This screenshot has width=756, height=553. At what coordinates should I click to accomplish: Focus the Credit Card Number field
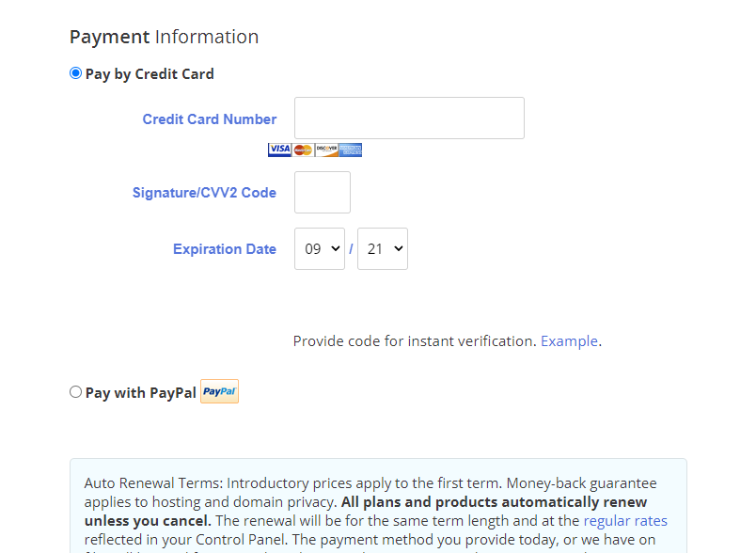(409, 118)
